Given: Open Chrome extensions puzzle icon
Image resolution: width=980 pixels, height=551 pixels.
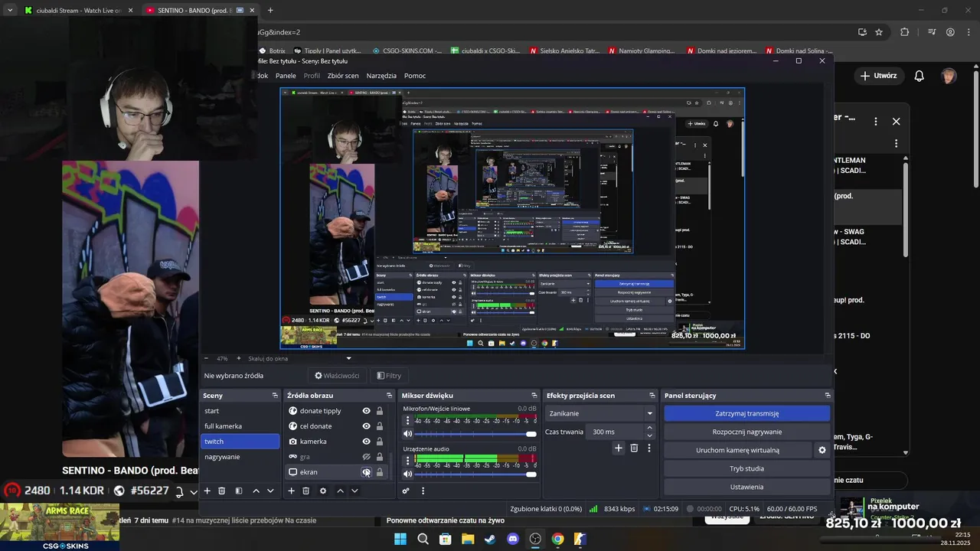Looking at the screenshot, I should coord(904,32).
